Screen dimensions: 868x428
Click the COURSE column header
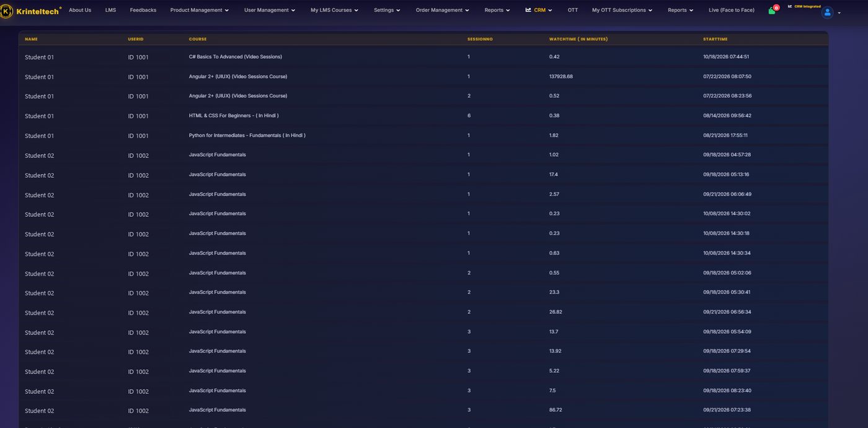pyautogui.click(x=198, y=39)
